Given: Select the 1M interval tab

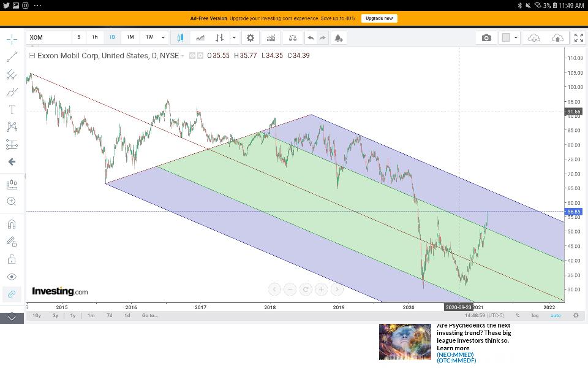Looking at the screenshot, I should (130, 37).
